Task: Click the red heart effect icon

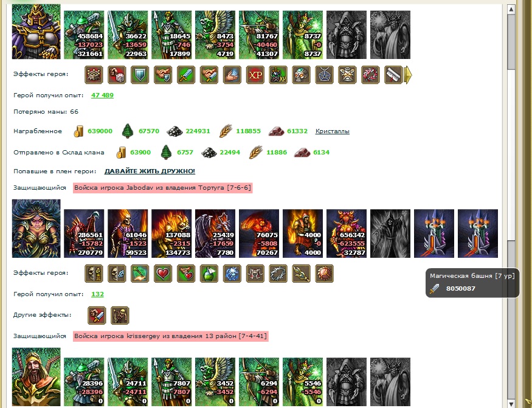Action: click(x=163, y=274)
